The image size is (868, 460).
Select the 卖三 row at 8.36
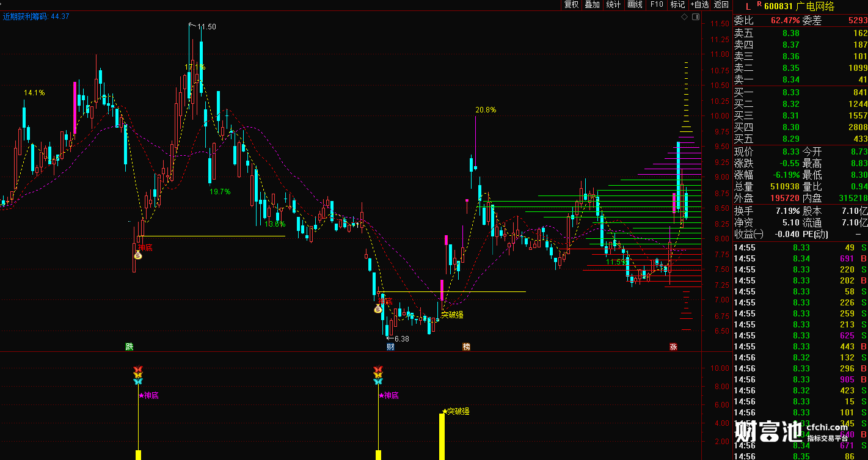pos(800,56)
